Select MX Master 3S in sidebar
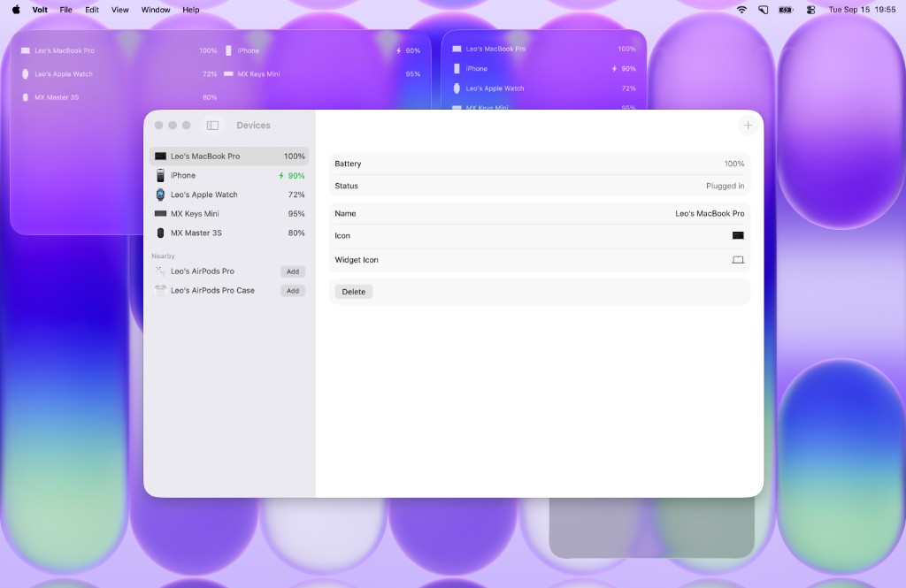 [229, 233]
